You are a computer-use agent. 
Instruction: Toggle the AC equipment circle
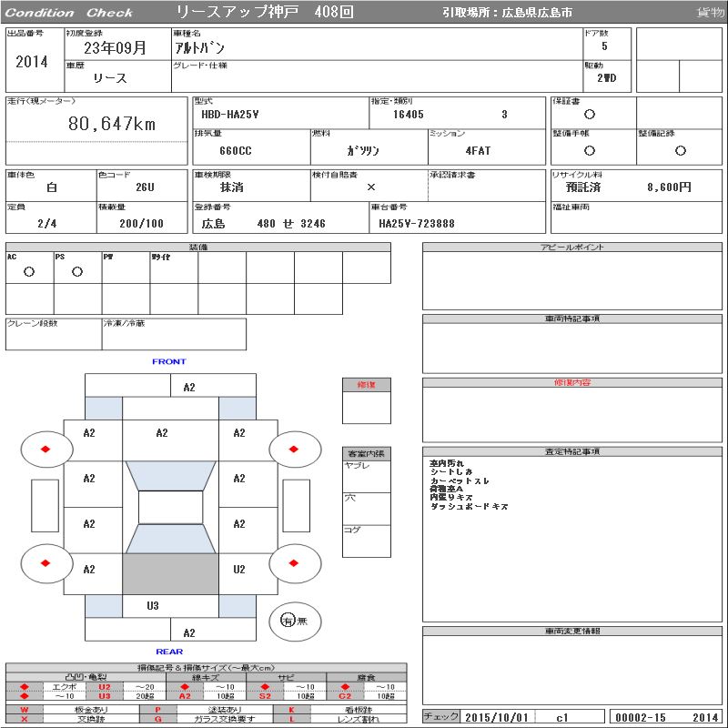coord(29,271)
